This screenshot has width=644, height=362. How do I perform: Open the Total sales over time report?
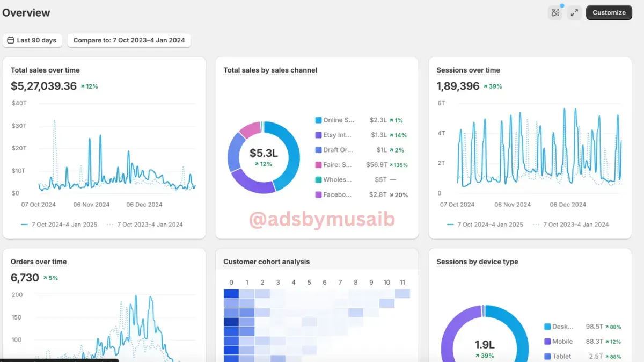[x=45, y=70]
